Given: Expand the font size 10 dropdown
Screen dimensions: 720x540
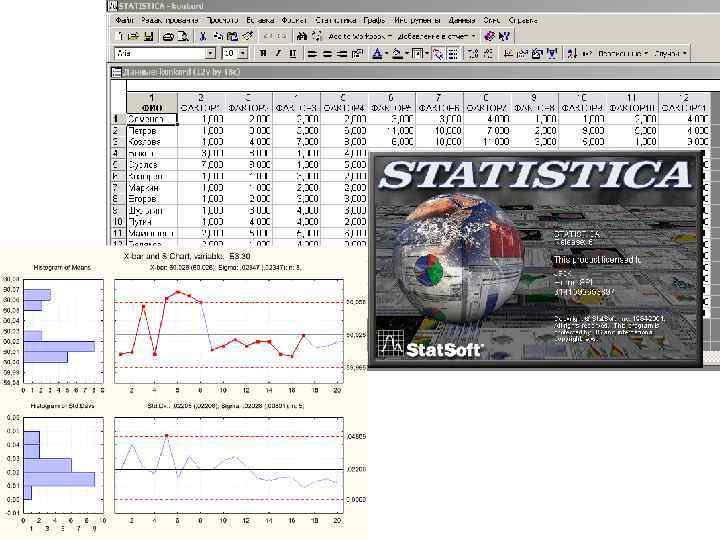Looking at the screenshot, I should click(x=242, y=53).
